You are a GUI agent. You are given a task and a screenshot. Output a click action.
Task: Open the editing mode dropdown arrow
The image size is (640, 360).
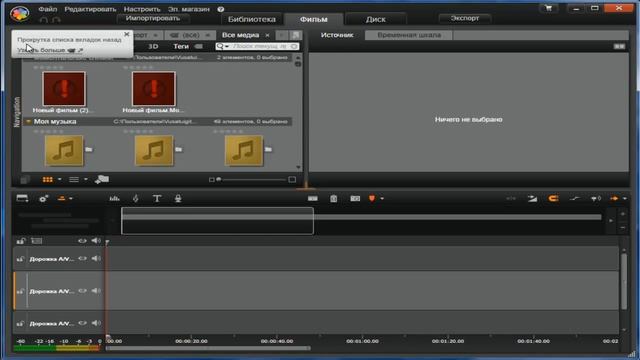click(x=624, y=199)
